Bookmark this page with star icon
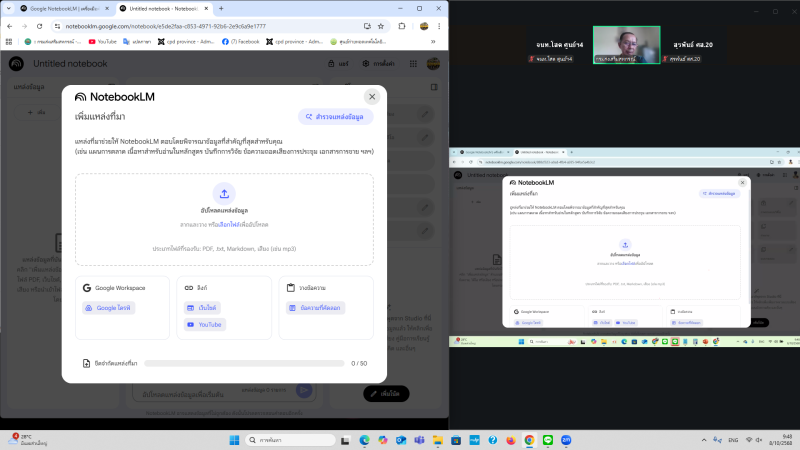Viewport: 800px width, 450px height. point(381,26)
